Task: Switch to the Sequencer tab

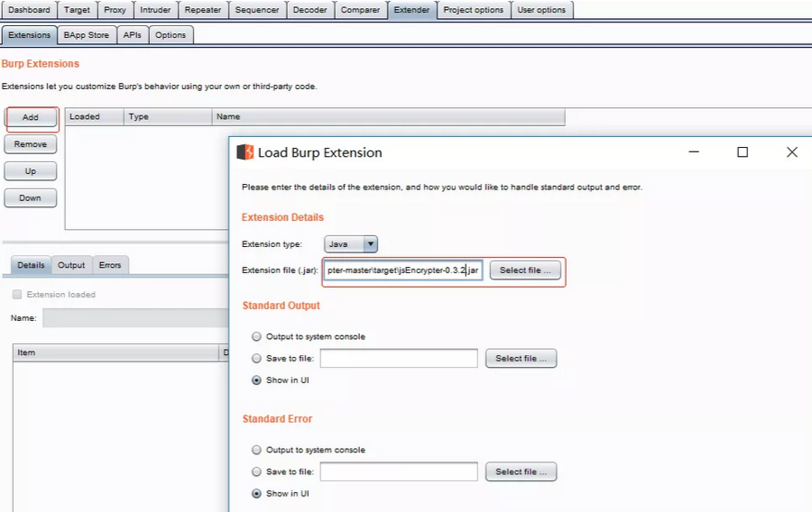Action: coord(257,10)
